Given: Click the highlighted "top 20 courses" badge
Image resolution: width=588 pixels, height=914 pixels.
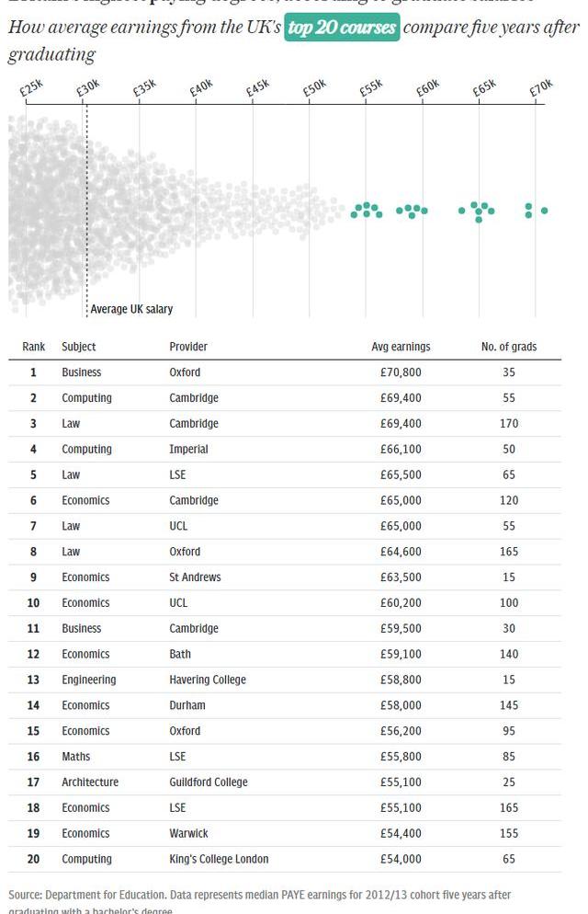Looking at the screenshot, I should coord(342,28).
